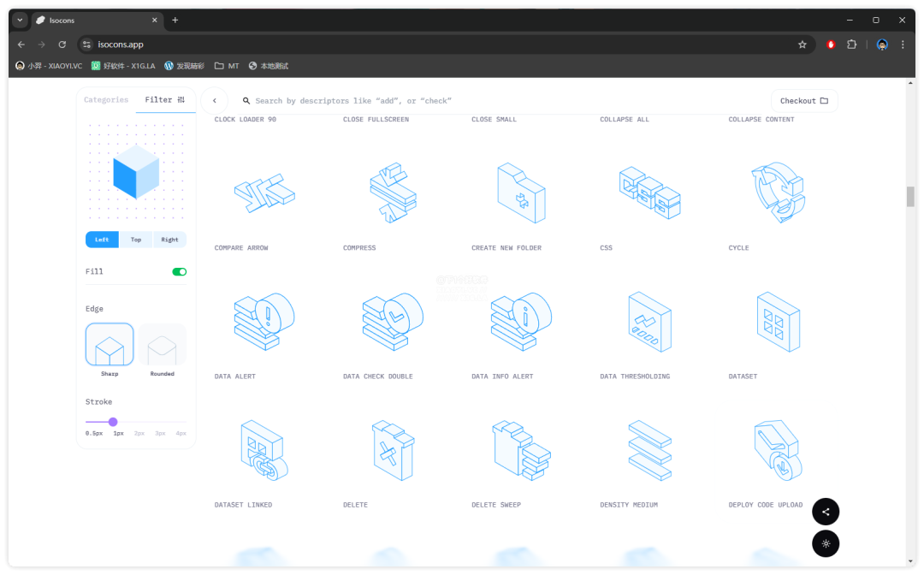Image resolution: width=924 pixels, height=575 pixels.
Task: Close the Isocons browser tab
Action: point(154,20)
